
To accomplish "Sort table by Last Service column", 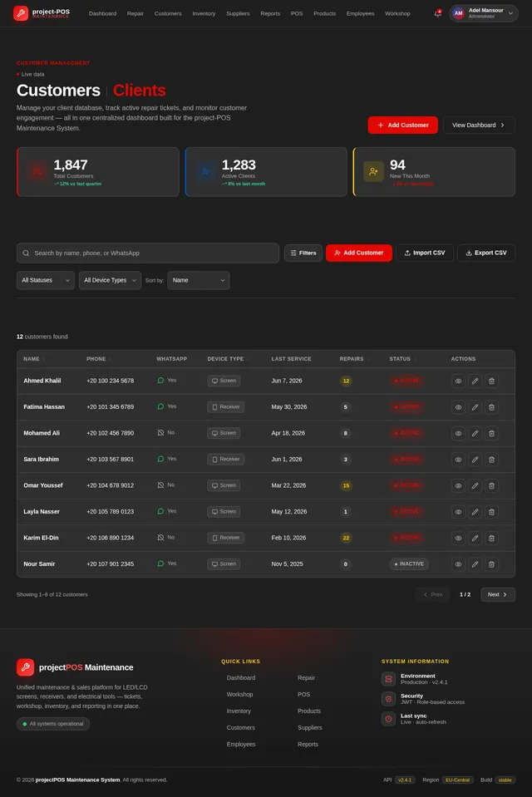I will tap(292, 359).
